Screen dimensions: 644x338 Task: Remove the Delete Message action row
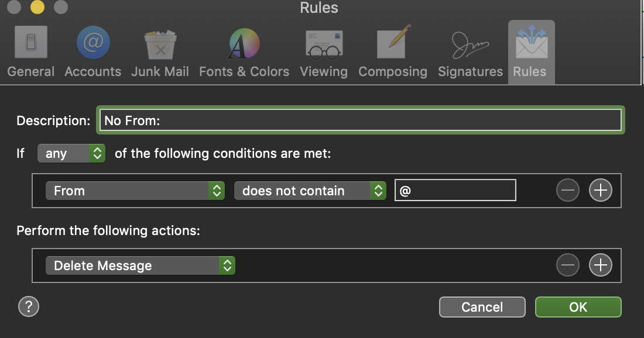(x=567, y=265)
